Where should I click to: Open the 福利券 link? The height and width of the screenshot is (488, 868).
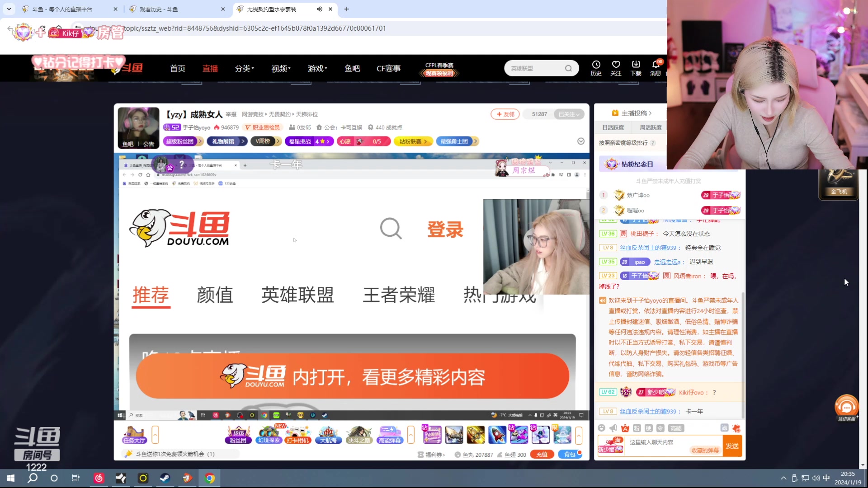click(431, 455)
